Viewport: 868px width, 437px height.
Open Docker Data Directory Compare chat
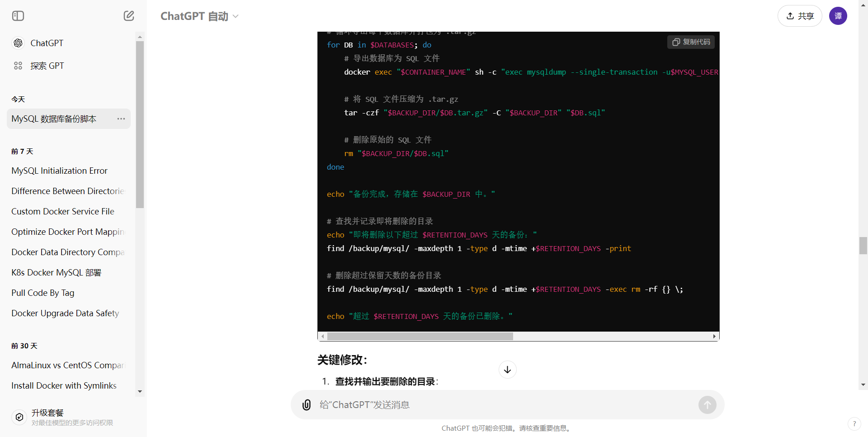click(68, 252)
